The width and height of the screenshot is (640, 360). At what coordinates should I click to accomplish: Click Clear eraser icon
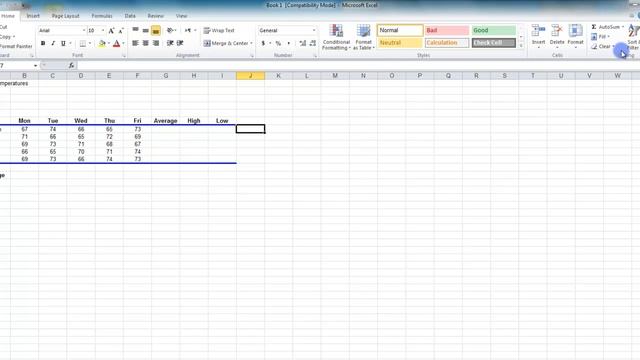[x=594, y=47]
